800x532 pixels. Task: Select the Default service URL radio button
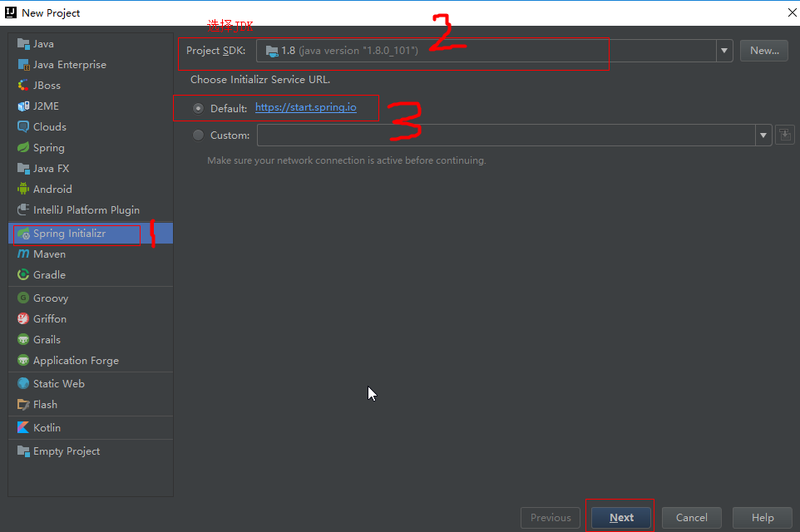[x=199, y=108]
